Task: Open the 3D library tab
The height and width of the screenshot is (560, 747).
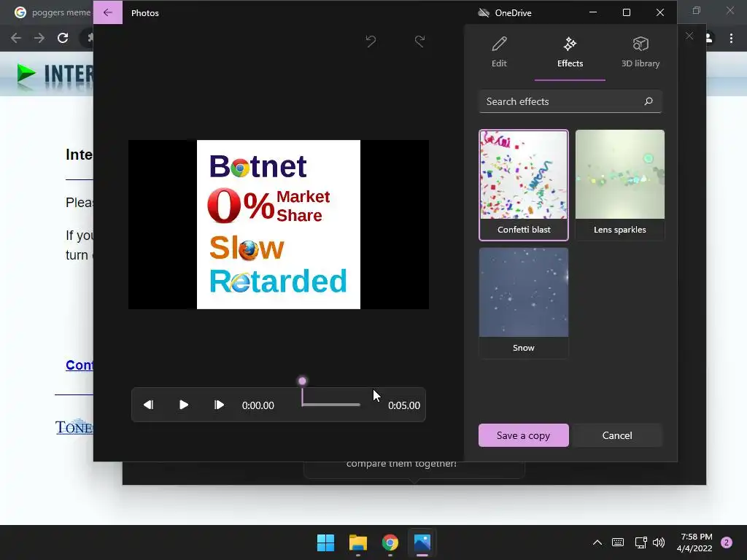Action: (x=640, y=52)
